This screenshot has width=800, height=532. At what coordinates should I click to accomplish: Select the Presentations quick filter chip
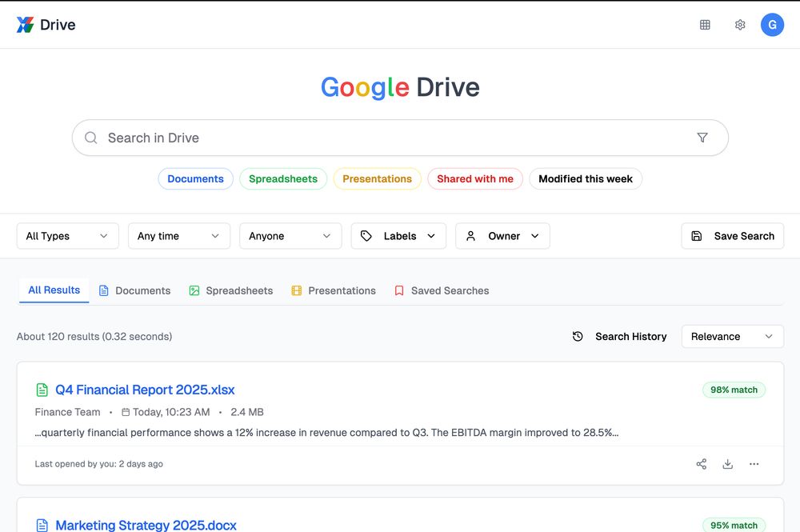[x=377, y=178]
